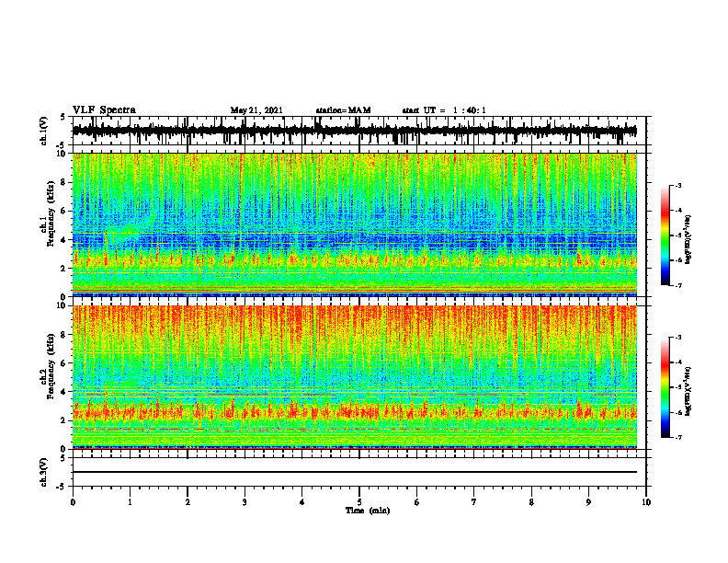This screenshot has height=563, width=728.
Task: Click the "station=MAM" label
Action: [343, 110]
